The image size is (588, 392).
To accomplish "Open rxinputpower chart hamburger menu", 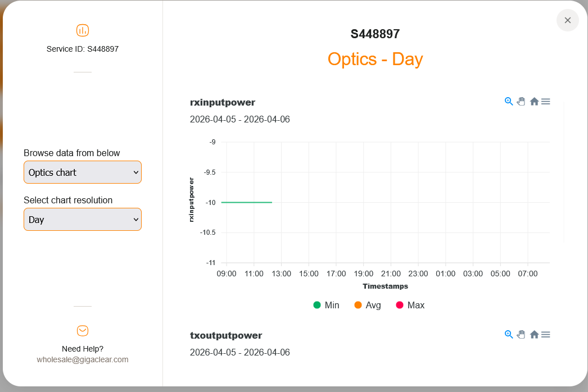I will (545, 102).
